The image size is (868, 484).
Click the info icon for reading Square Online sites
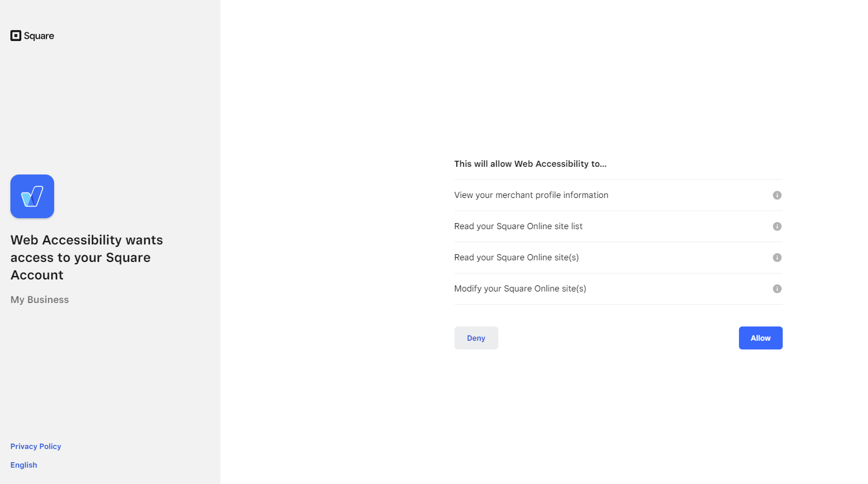(777, 258)
